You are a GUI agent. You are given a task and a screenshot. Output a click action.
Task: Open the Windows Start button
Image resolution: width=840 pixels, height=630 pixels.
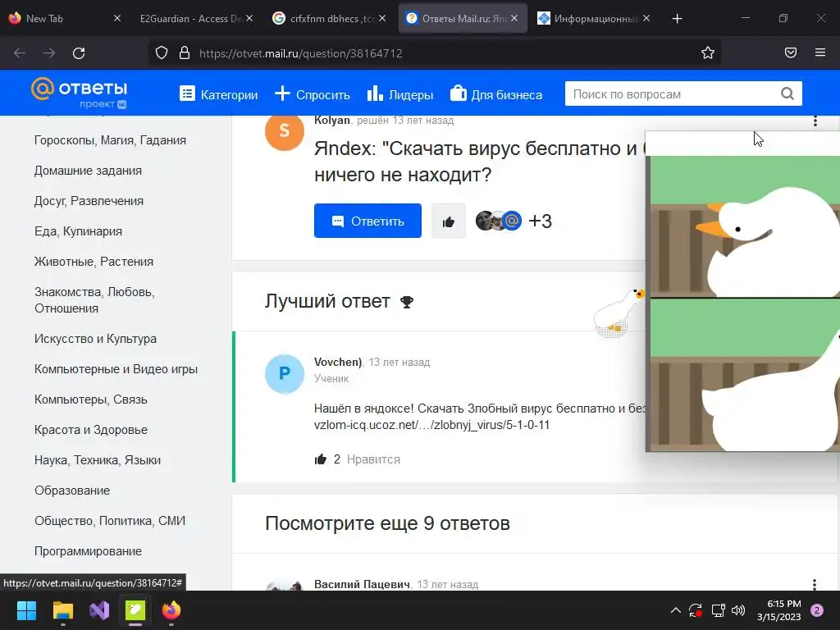tap(26, 610)
